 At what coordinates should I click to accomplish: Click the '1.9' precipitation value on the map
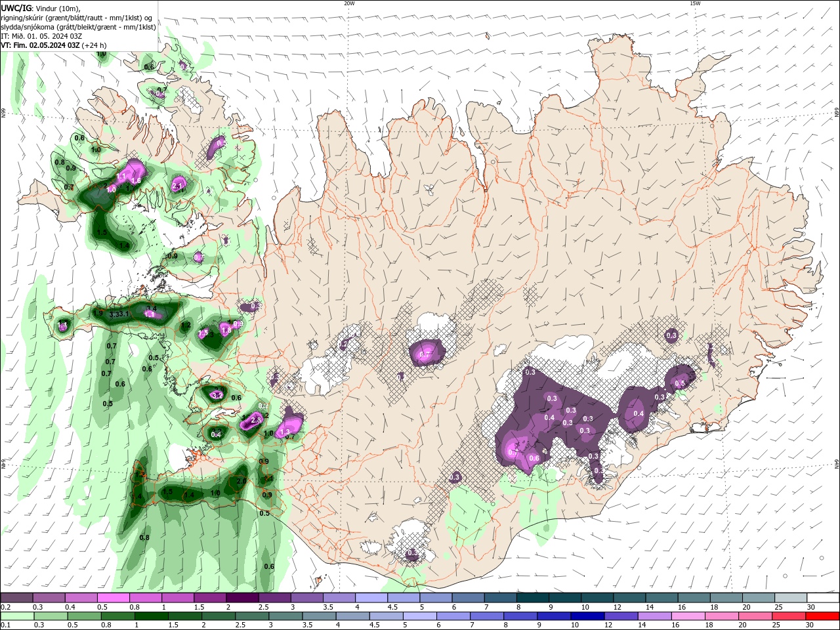pos(98,313)
